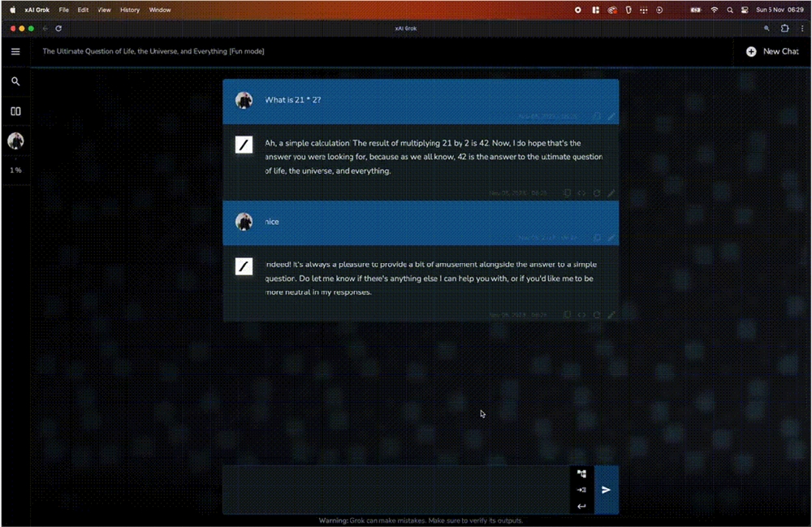The width and height of the screenshot is (812, 527).
Task: Send the message with the arrow button
Action: (x=606, y=490)
